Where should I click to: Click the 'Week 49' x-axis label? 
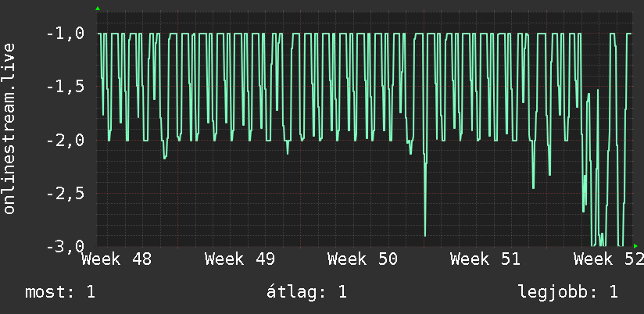coord(240,259)
